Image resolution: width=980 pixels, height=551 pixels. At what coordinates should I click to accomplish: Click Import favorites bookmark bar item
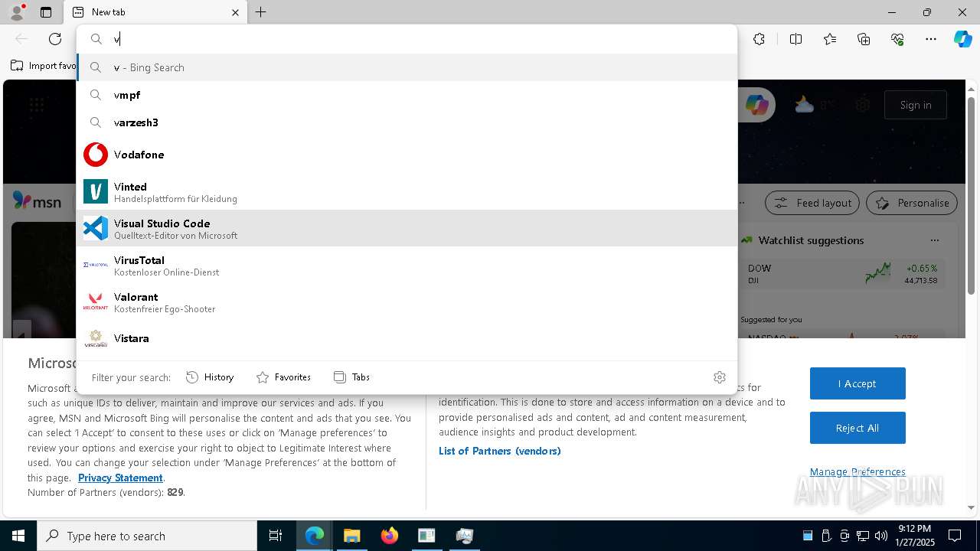point(43,66)
